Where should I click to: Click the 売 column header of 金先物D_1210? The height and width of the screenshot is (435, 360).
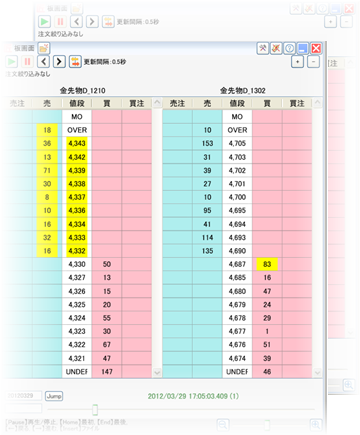coord(47,103)
